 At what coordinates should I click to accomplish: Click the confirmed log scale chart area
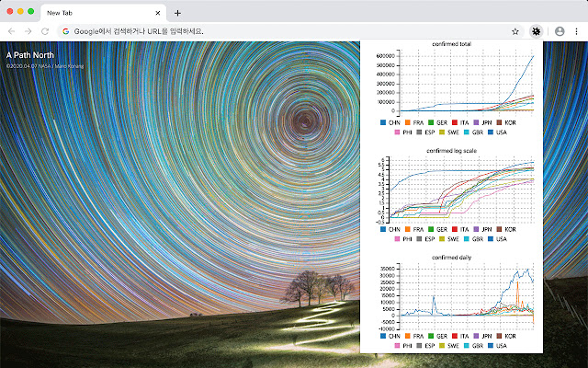pos(461,190)
